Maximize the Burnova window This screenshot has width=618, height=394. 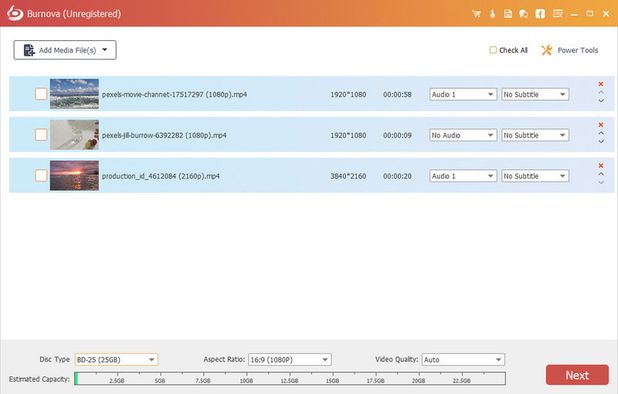pyautogui.click(x=590, y=14)
